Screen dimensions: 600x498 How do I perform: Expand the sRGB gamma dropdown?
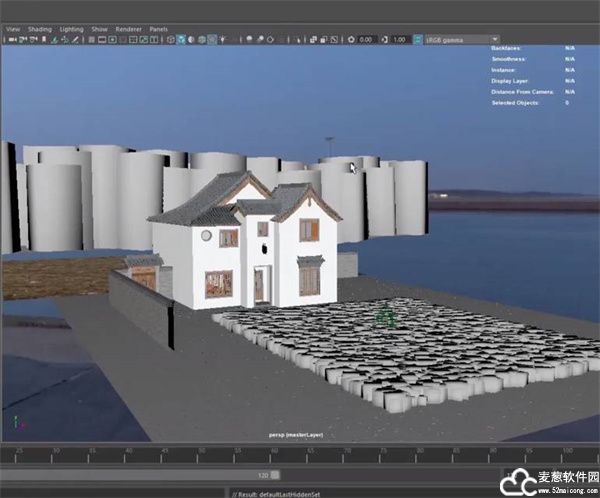(494, 40)
